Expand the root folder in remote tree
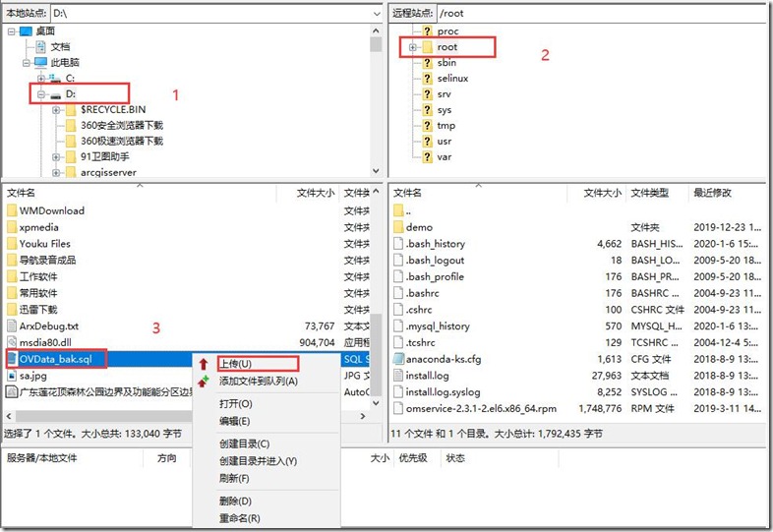 click(x=412, y=47)
